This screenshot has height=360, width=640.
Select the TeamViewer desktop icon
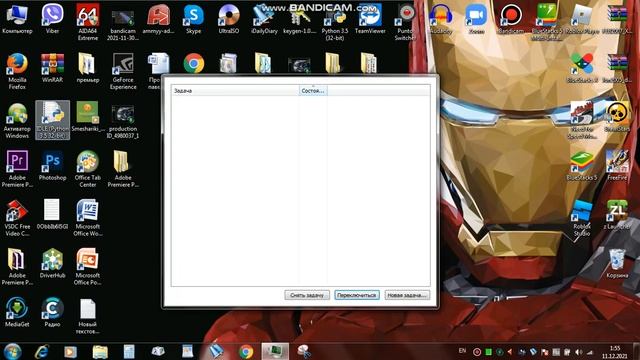coord(370,19)
